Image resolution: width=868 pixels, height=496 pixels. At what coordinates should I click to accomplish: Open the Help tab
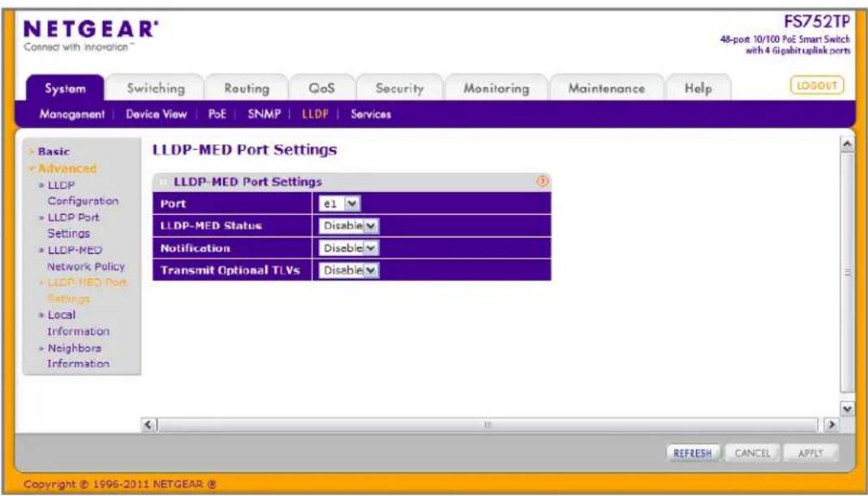(x=698, y=88)
